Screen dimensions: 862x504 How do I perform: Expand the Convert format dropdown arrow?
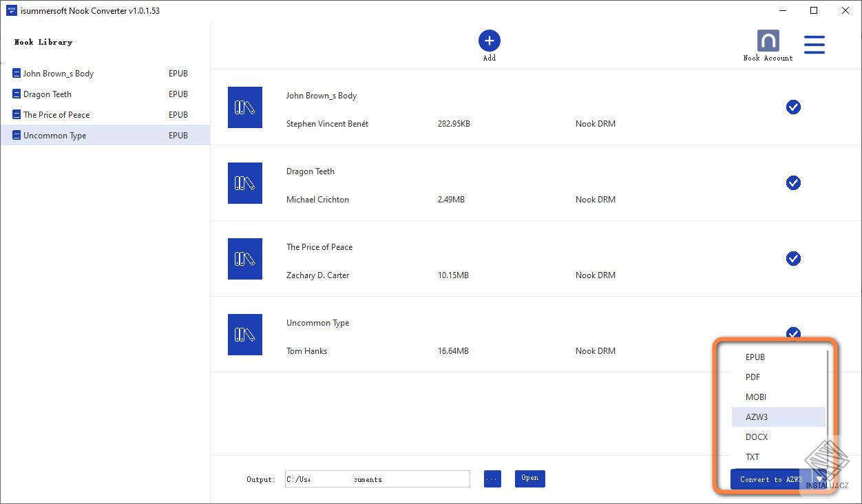pyautogui.click(x=819, y=479)
